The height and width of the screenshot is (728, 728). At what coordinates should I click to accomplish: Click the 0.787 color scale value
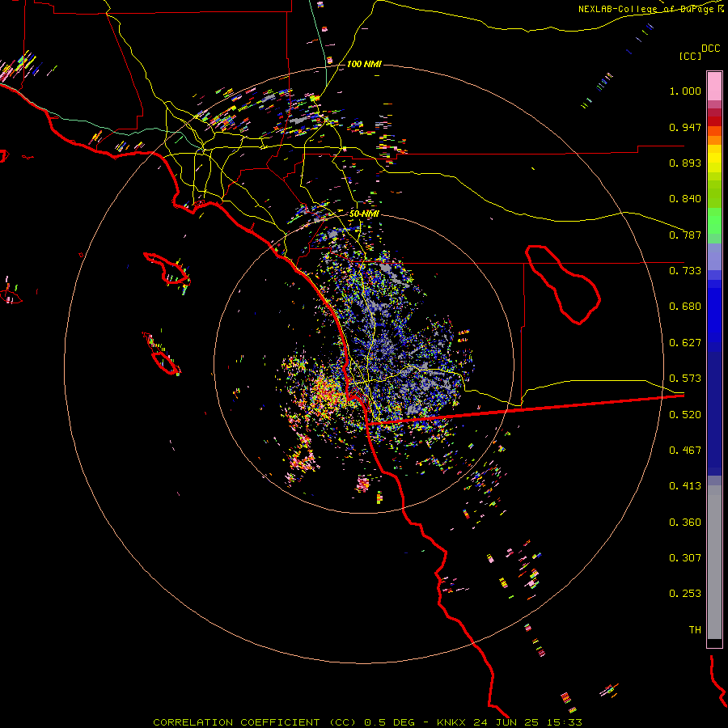click(x=685, y=235)
